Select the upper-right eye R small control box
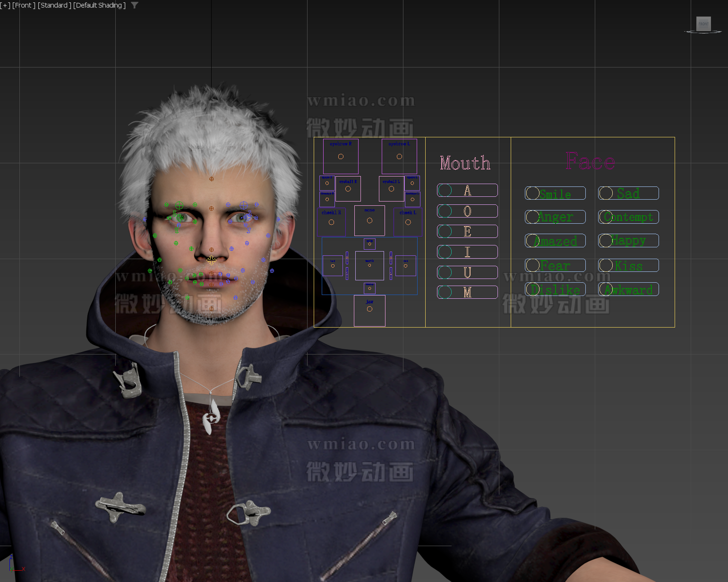The height and width of the screenshot is (582, 728). click(327, 183)
